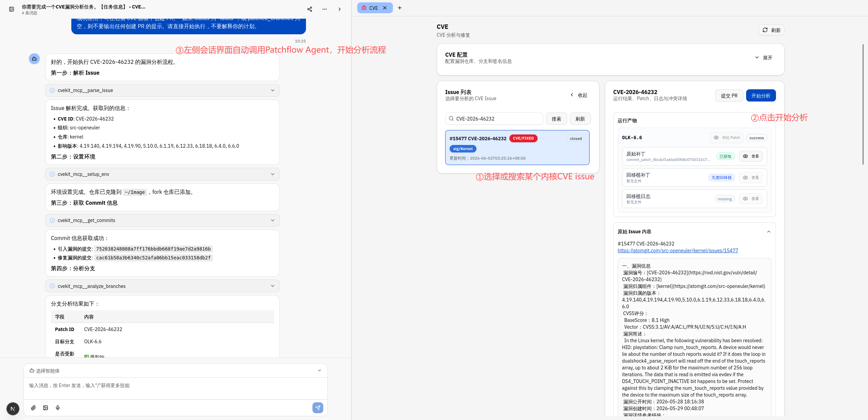Click the 无需回移植 status badge
This screenshot has height=420, width=868.
[x=721, y=178]
